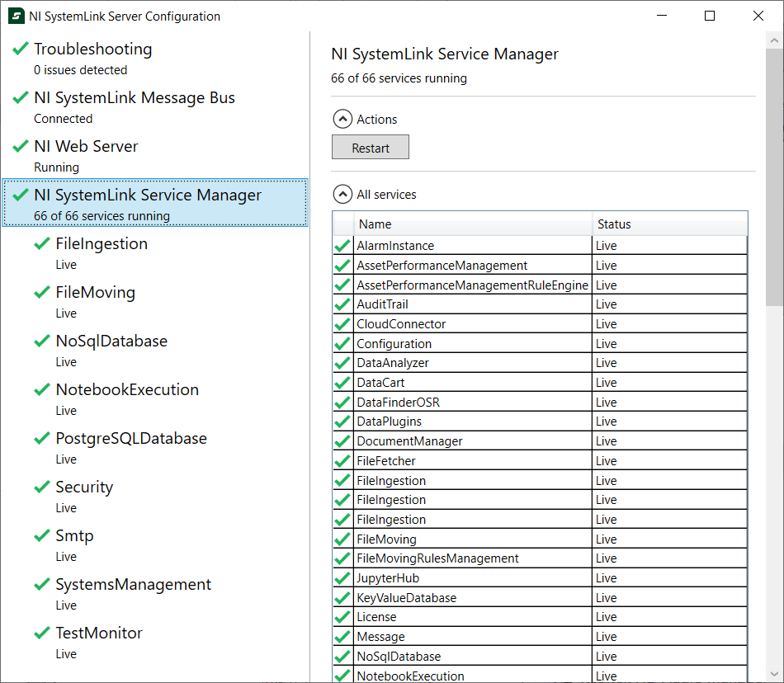Click the checkmark in the KeyValueDatabase row

point(342,597)
